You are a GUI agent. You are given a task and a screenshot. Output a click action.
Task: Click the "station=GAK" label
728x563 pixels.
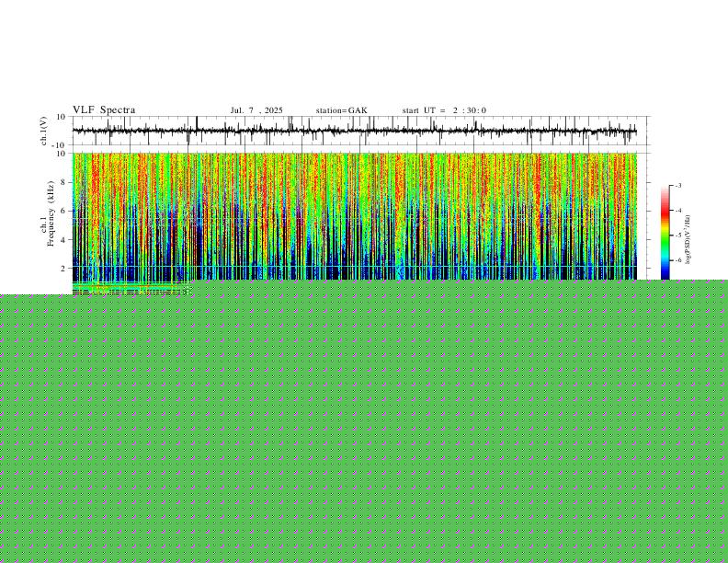point(341,110)
